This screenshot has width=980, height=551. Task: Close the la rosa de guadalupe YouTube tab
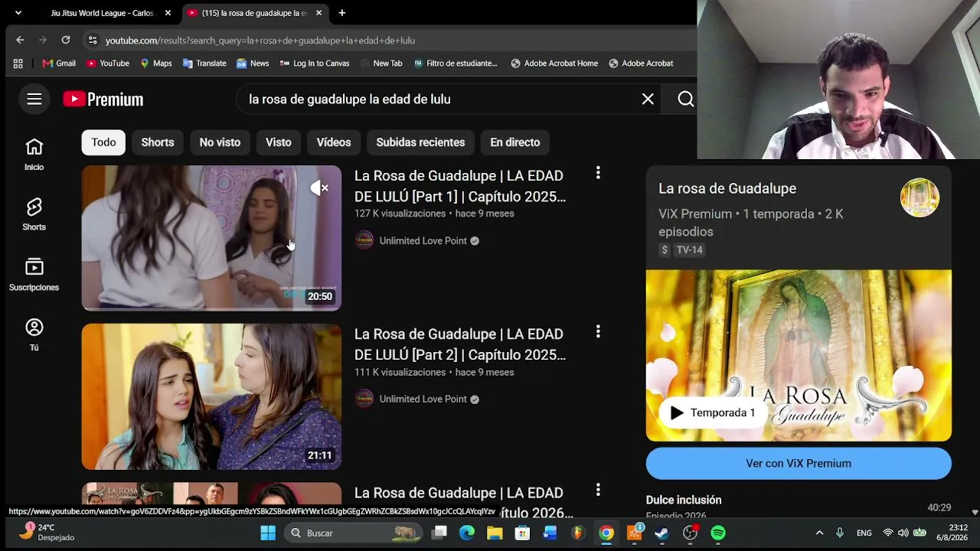318,13
